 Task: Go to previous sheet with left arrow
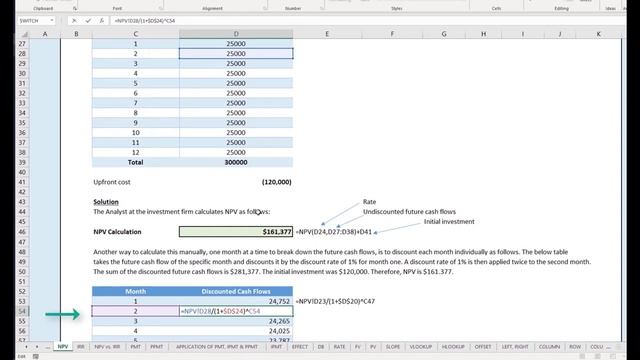(x=26, y=347)
